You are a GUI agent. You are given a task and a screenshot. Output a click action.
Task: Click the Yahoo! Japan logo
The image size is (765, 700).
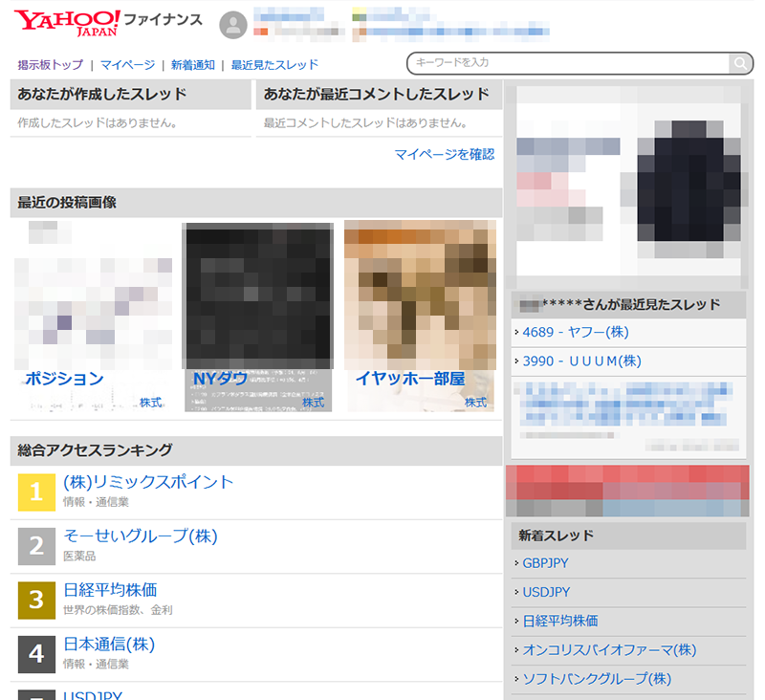[67, 23]
